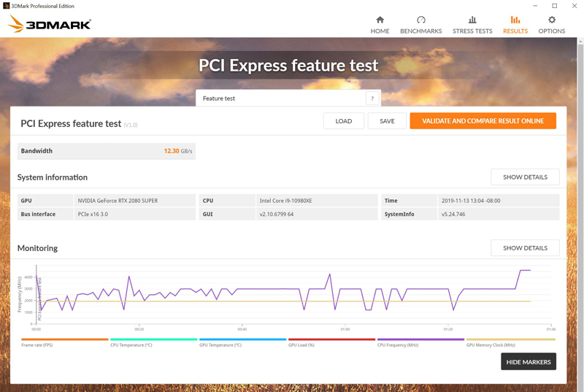This screenshot has width=584, height=392.
Task: Click the vertical scrollbar on the right
Action: 580,214
